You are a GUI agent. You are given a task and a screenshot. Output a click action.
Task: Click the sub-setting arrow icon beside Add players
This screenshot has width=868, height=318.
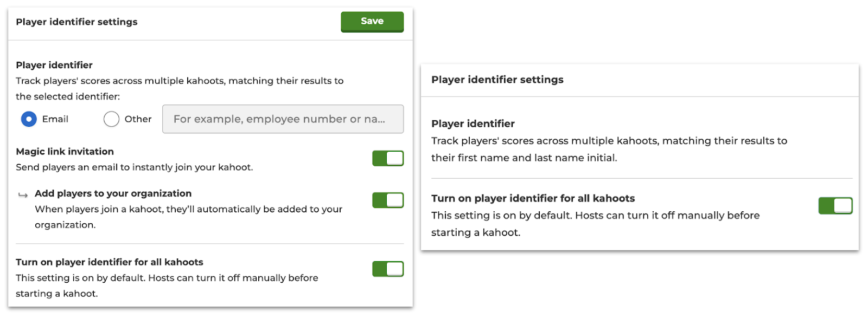[x=23, y=194]
